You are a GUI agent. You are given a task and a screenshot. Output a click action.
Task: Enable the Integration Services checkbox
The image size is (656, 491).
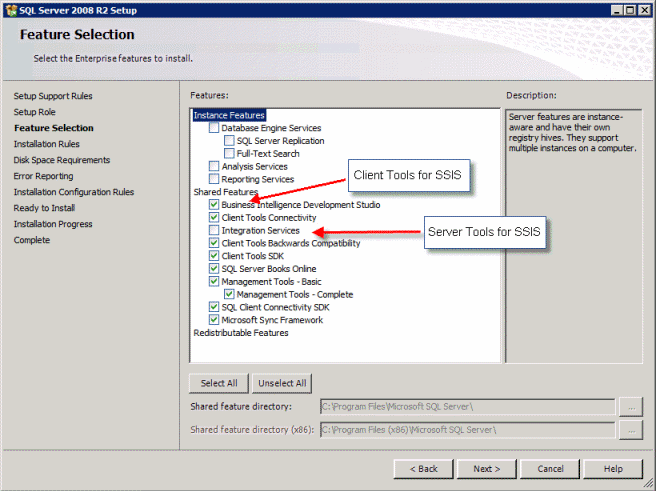pyautogui.click(x=214, y=230)
